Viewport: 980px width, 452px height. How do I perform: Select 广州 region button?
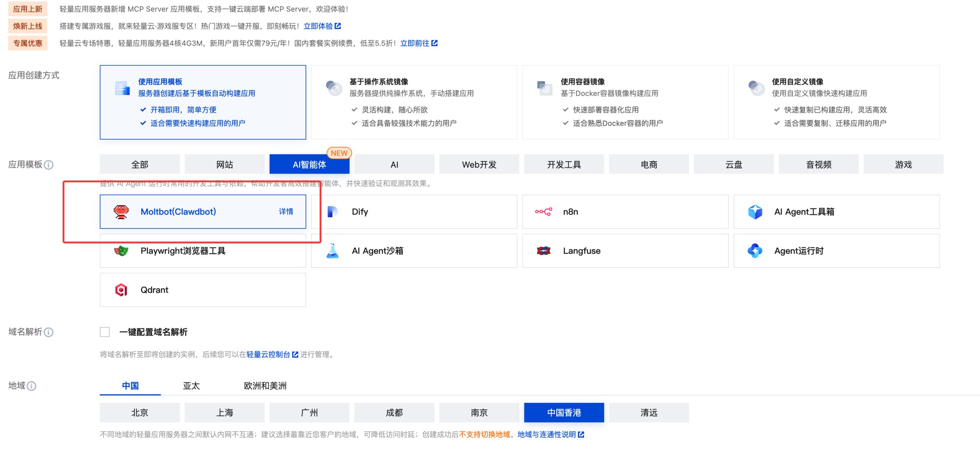(x=309, y=413)
